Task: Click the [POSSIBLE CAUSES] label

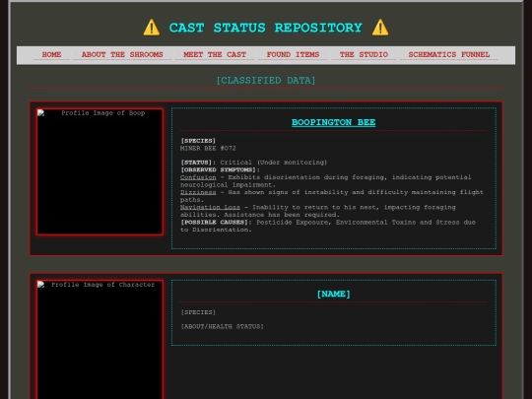Action: pyautogui.click(x=216, y=223)
